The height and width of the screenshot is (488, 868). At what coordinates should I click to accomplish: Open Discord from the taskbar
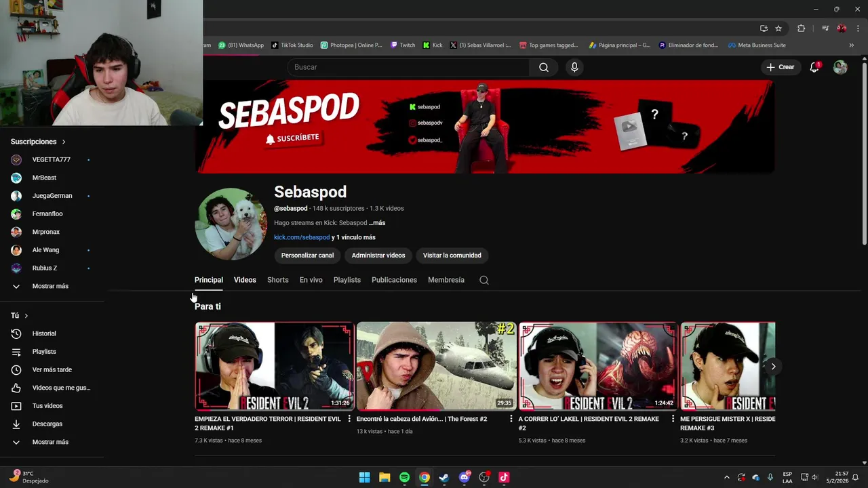pos(465,477)
